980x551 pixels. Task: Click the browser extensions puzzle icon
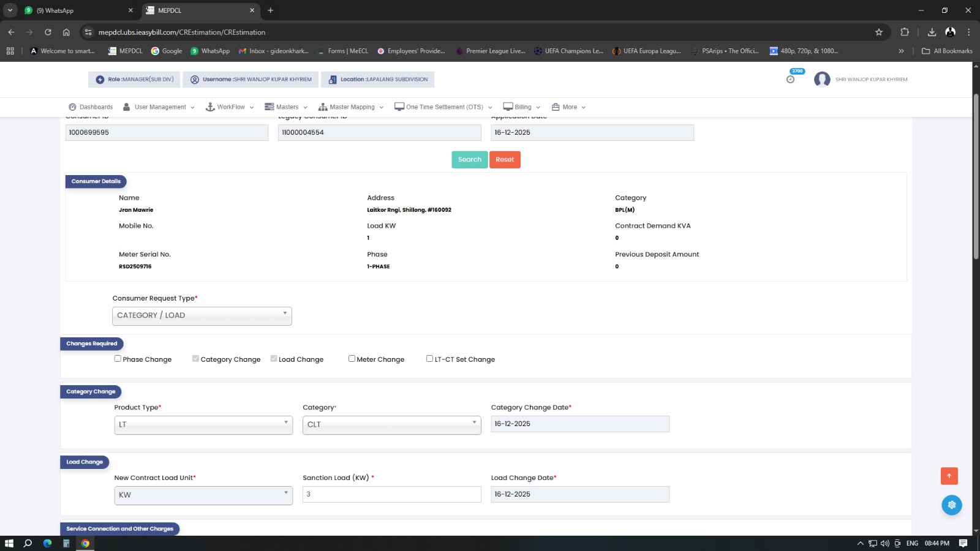tap(905, 32)
